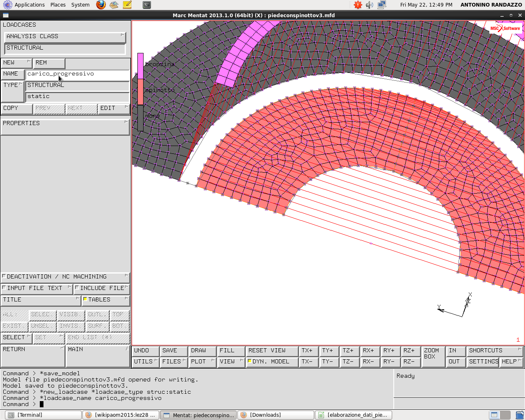Open the mail client icon in top panel
This screenshot has height=420, width=525.
[x=114, y=5]
